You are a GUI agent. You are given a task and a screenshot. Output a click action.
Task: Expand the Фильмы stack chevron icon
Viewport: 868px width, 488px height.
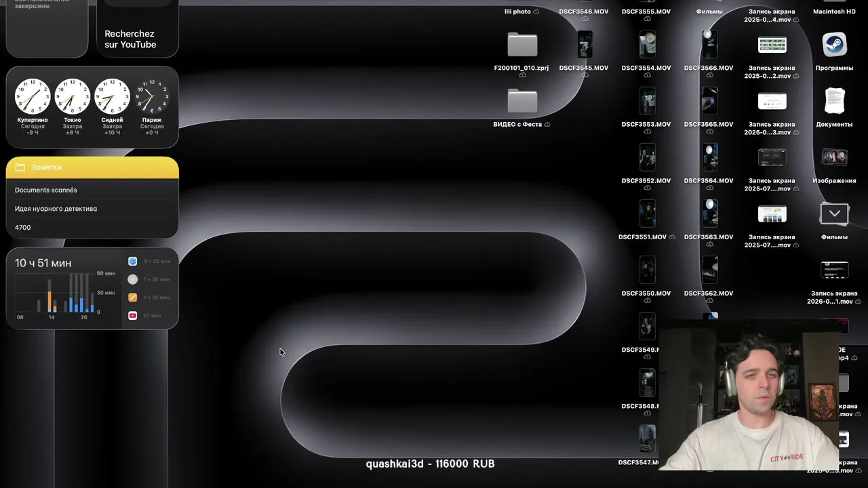[x=834, y=213]
